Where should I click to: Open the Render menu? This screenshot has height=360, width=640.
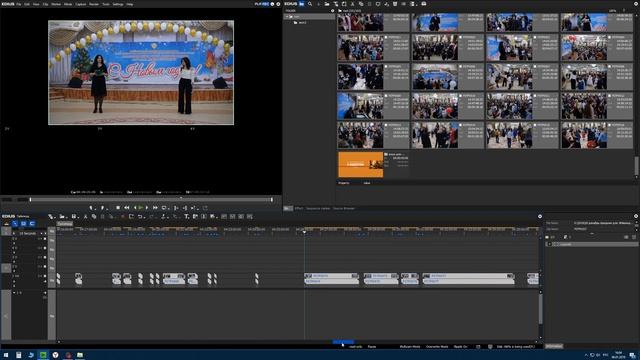(94, 4)
